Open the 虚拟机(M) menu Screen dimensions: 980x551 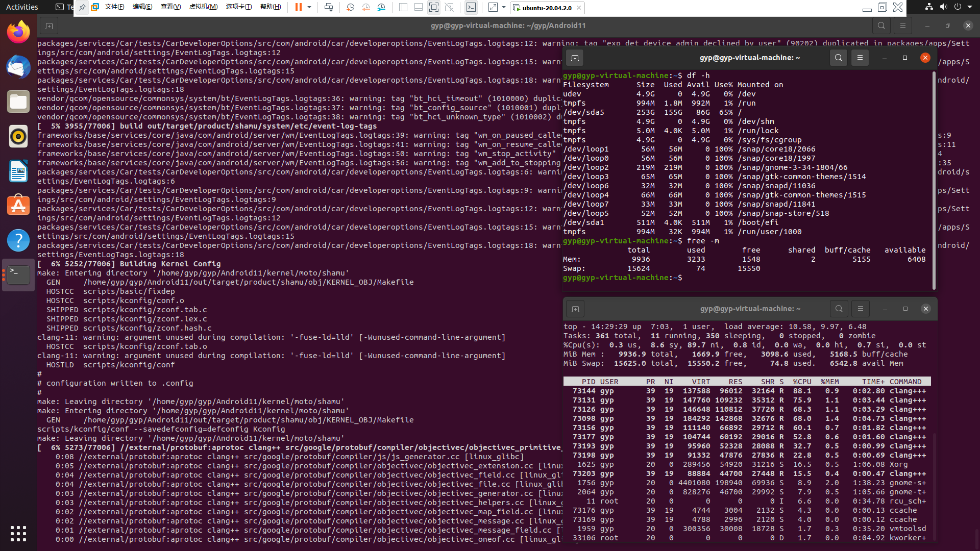click(203, 7)
